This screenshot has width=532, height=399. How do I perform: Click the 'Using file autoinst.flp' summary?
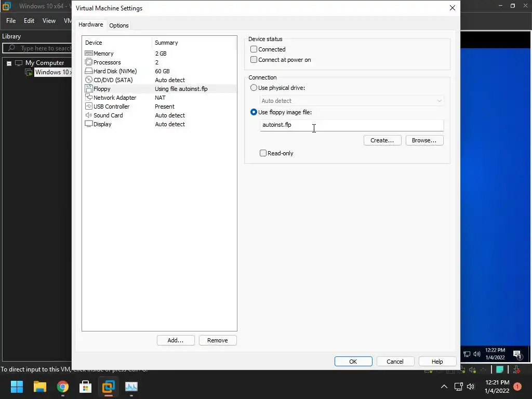point(181,88)
